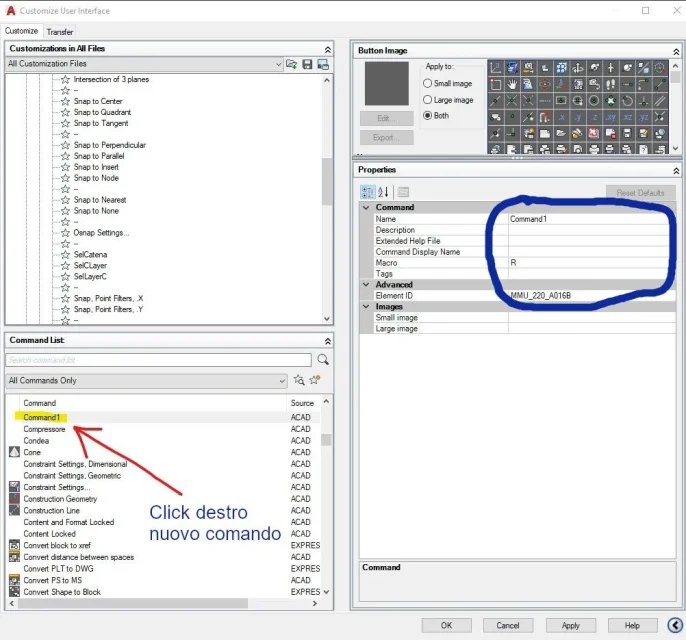This screenshot has height=640, width=686.
Task: Click into the Search command list field
Action: pos(158,360)
